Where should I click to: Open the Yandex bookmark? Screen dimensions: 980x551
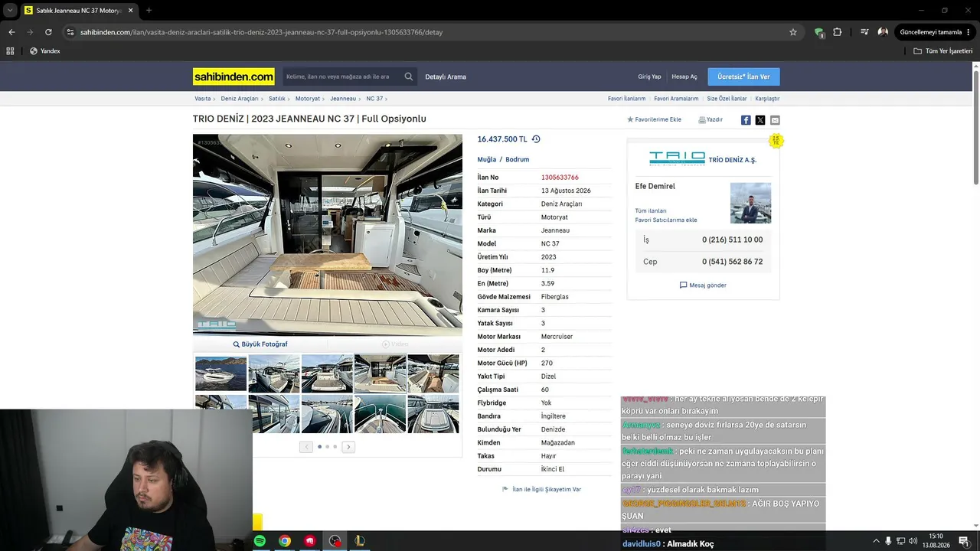point(45,51)
